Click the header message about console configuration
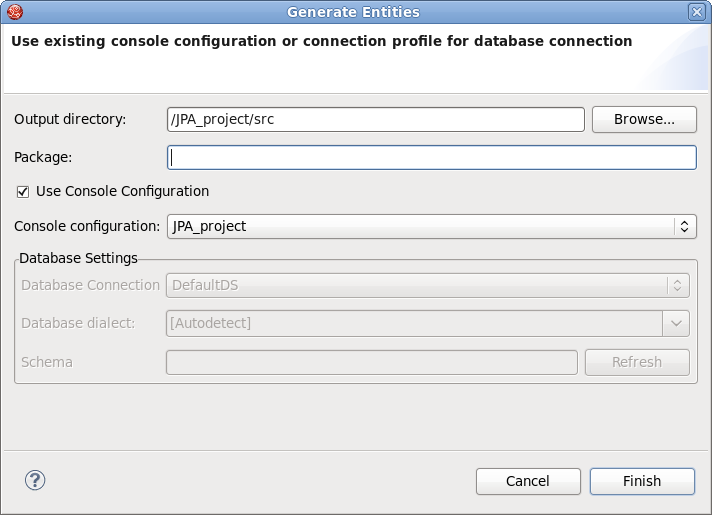 321,41
